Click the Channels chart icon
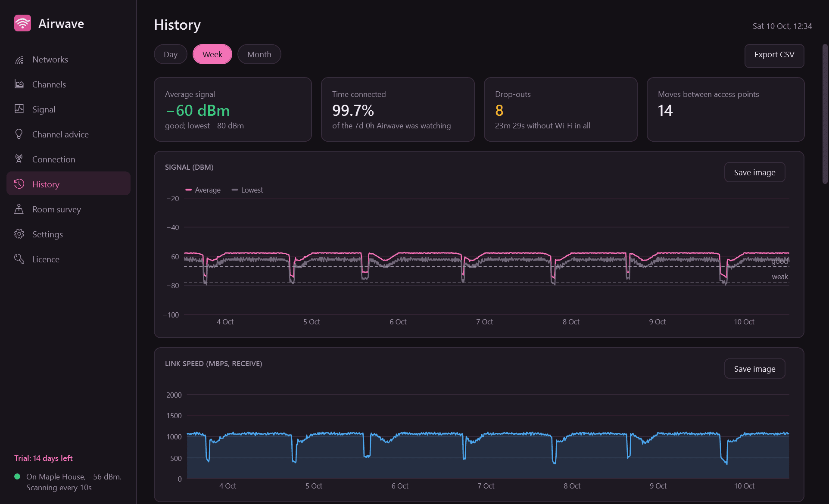The image size is (829, 504). 19,84
